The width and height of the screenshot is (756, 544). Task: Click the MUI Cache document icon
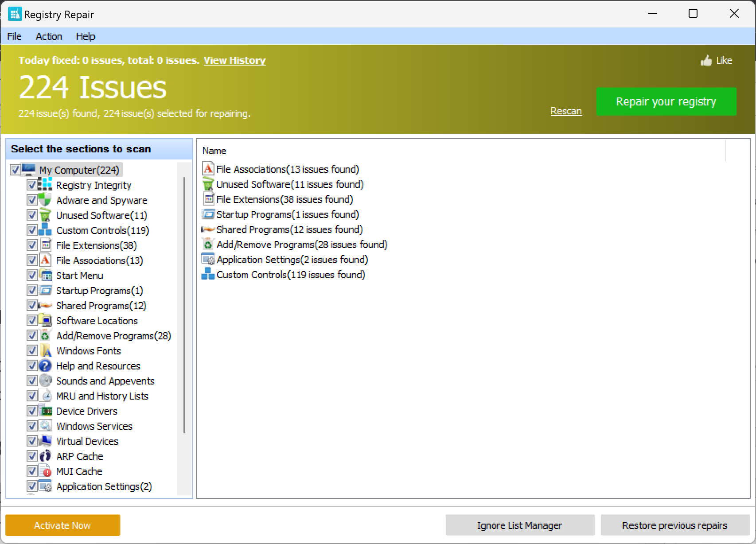tap(45, 471)
